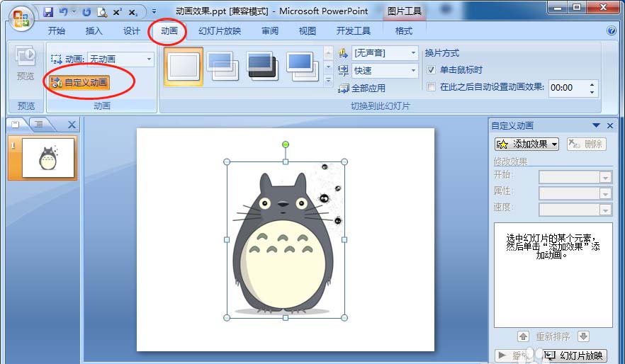Choose the fourth slide transition effect

tap(302, 66)
